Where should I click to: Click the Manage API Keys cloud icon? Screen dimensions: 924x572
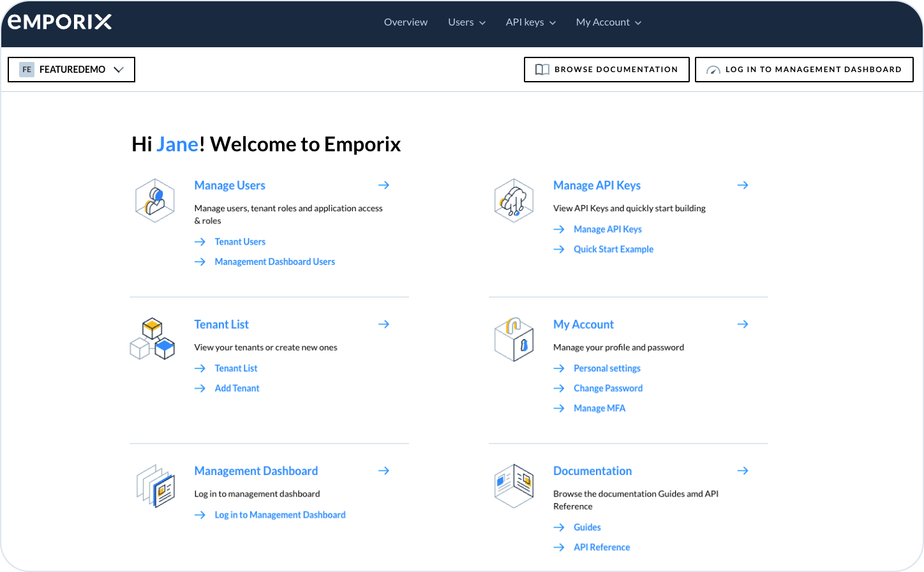[514, 200]
